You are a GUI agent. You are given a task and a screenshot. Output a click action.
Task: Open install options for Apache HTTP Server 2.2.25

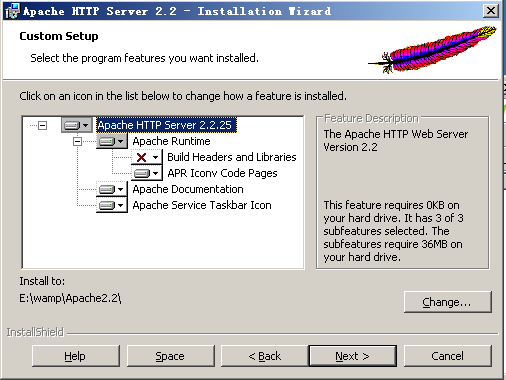[x=77, y=125]
